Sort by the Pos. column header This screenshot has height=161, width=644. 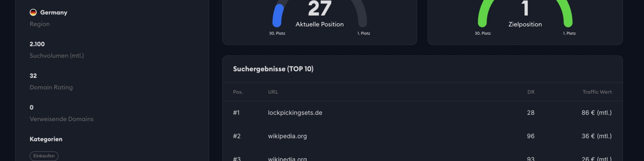[x=238, y=92]
